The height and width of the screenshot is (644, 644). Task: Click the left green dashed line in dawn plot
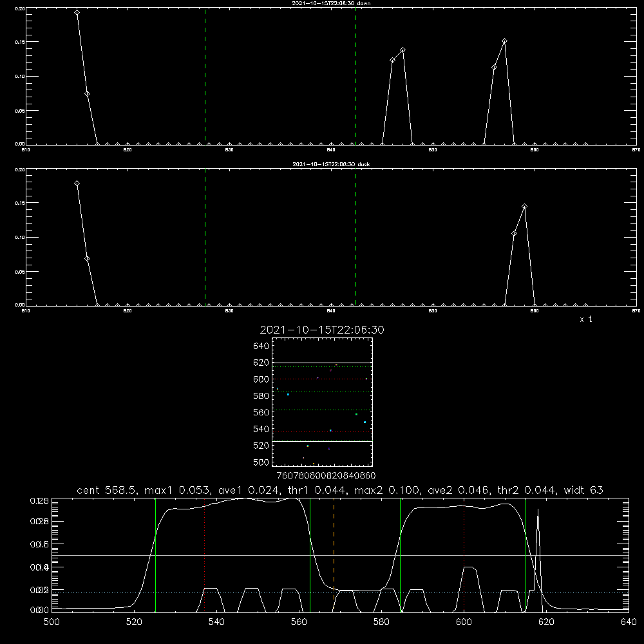pyautogui.click(x=205, y=76)
